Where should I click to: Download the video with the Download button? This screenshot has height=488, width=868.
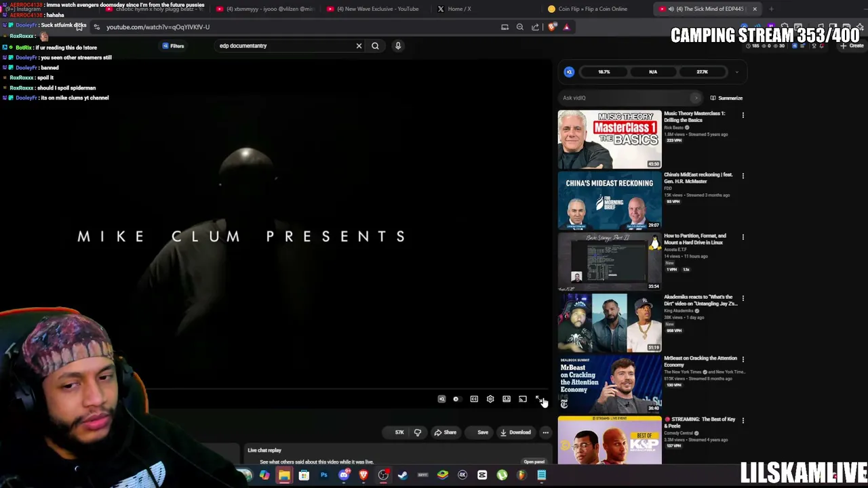516,432
